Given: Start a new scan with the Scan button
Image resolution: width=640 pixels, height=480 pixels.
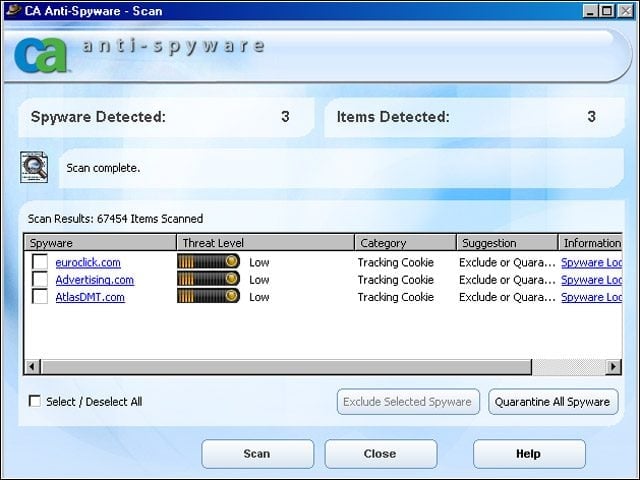Looking at the screenshot, I should 258,454.
